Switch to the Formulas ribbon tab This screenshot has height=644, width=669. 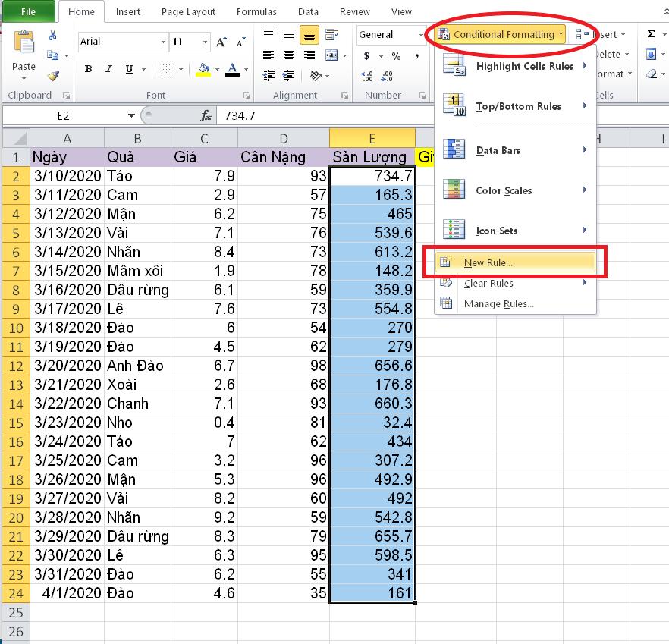point(256,11)
